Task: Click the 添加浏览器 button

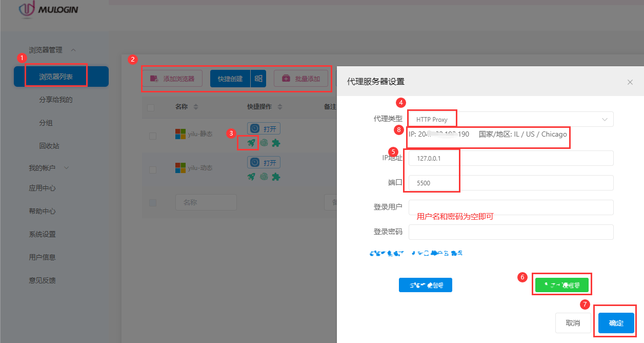Action: coord(172,79)
